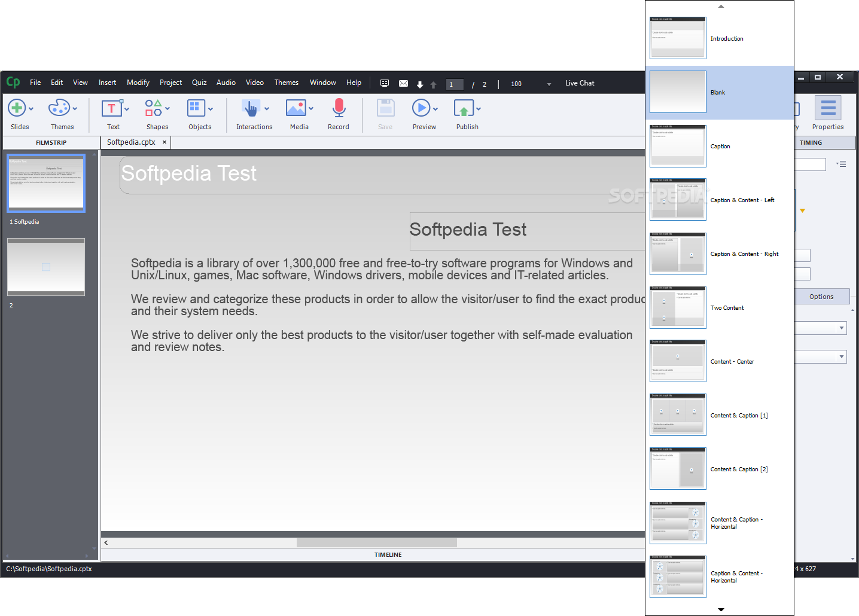Click the layout list scroll-down arrow
Screen dimensions: 859x616
(721, 609)
